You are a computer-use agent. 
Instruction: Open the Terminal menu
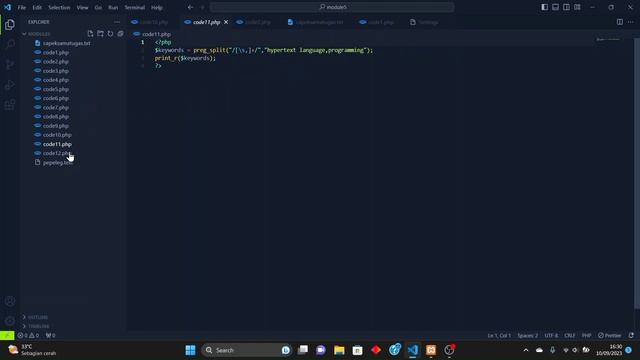[x=135, y=7]
